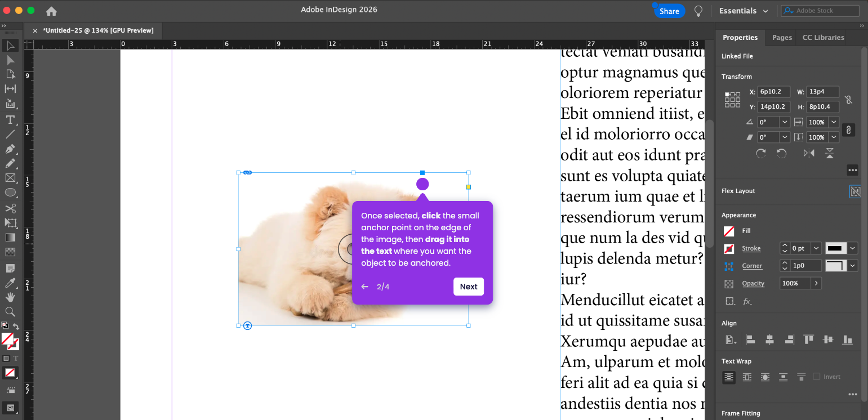Select the Properties tab

[x=740, y=38]
